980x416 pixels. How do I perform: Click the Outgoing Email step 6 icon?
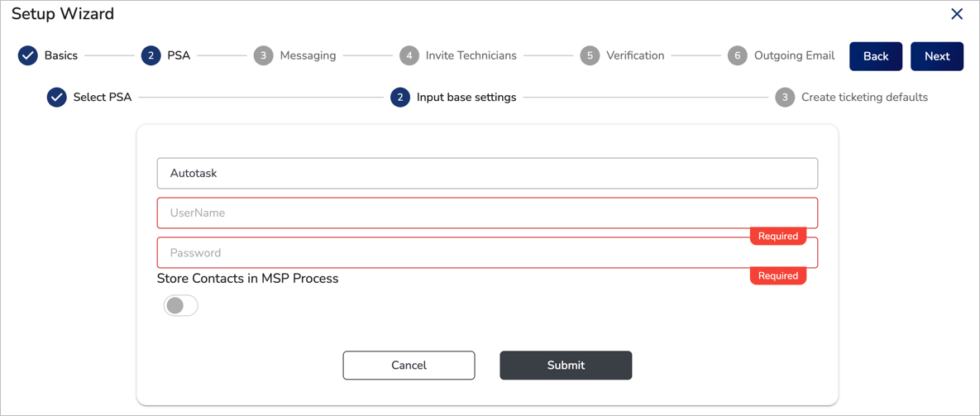(x=737, y=56)
